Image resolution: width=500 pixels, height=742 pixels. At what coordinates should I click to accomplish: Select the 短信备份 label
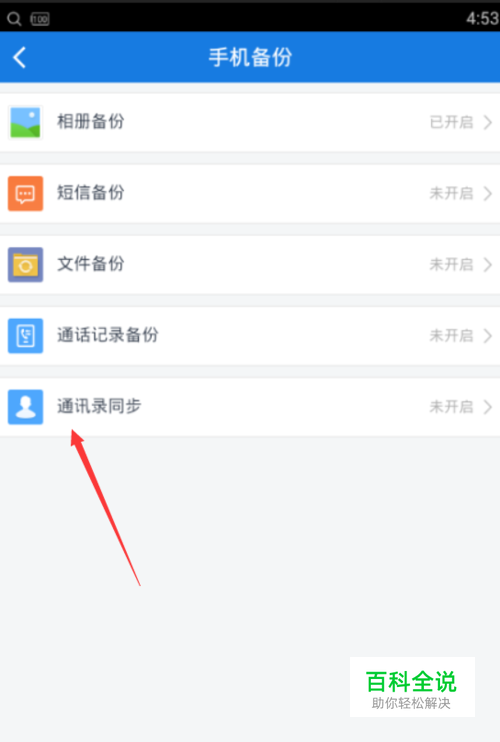pyautogui.click(x=91, y=193)
